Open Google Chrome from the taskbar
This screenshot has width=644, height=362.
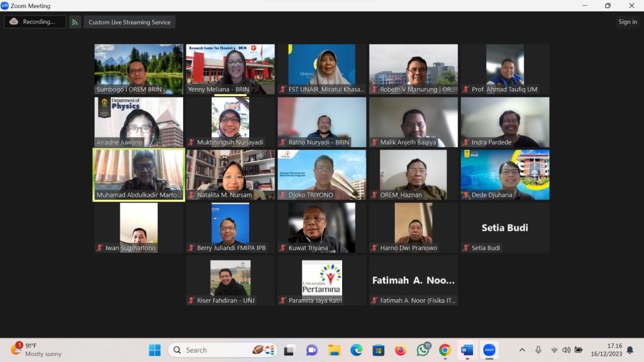click(445, 350)
